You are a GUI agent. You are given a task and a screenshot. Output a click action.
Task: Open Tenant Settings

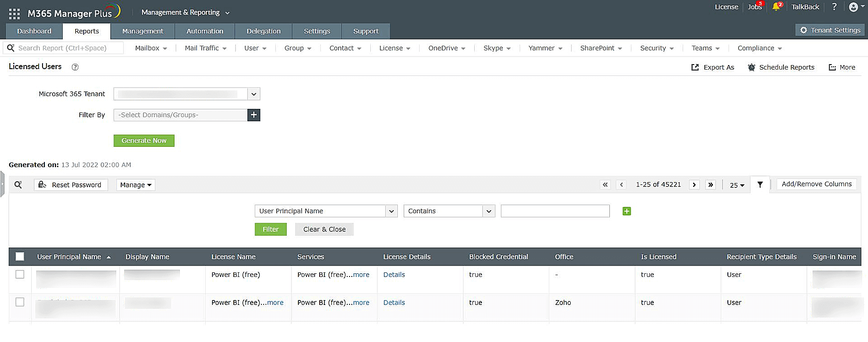830,30
